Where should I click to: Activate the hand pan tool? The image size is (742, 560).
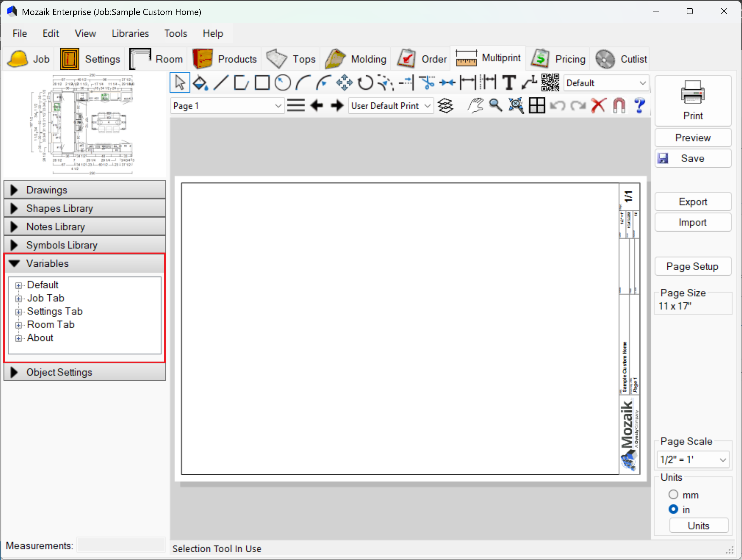pyautogui.click(x=475, y=106)
